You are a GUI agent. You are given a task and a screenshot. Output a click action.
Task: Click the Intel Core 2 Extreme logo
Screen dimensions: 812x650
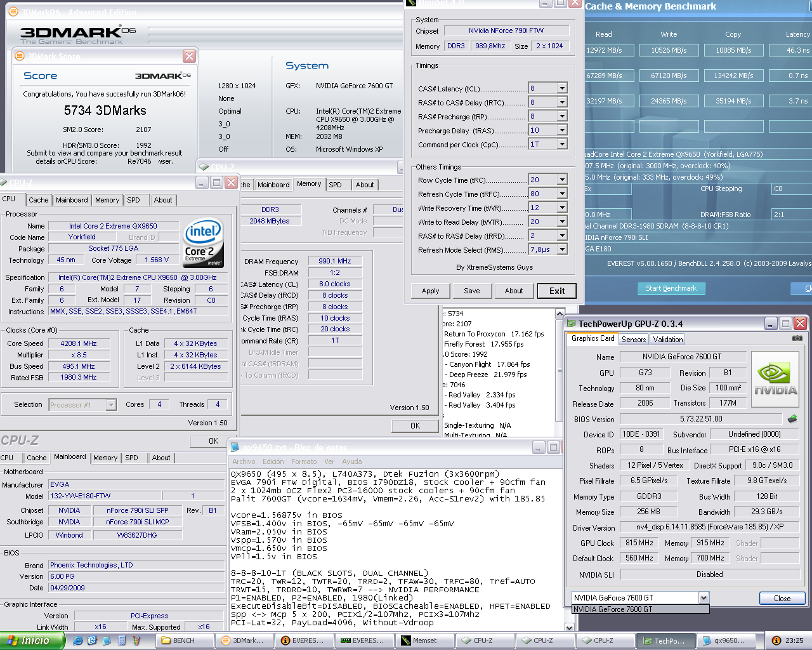click(203, 242)
